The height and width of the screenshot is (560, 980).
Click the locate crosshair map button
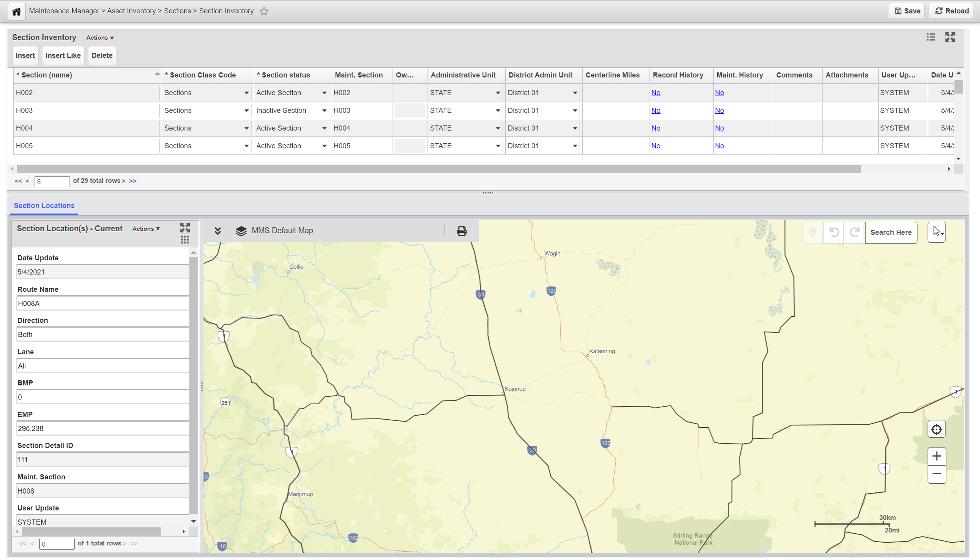click(x=936, y=429)
